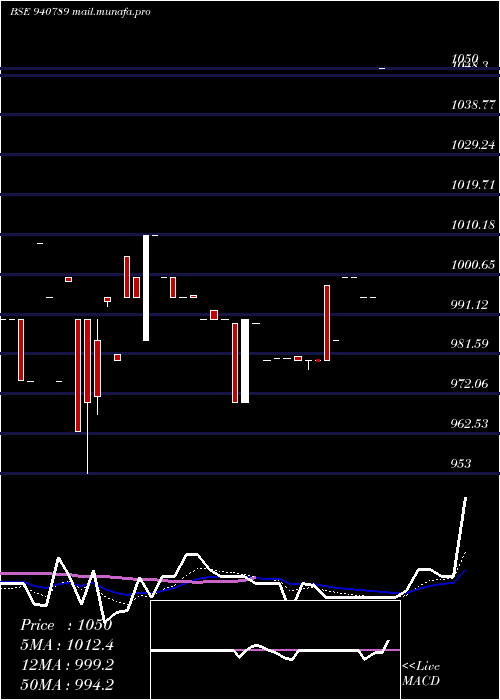The height and width of the screenshot is (700, 500).
Task: Click the 962.53 price axis label
Action: coord(470,423)
